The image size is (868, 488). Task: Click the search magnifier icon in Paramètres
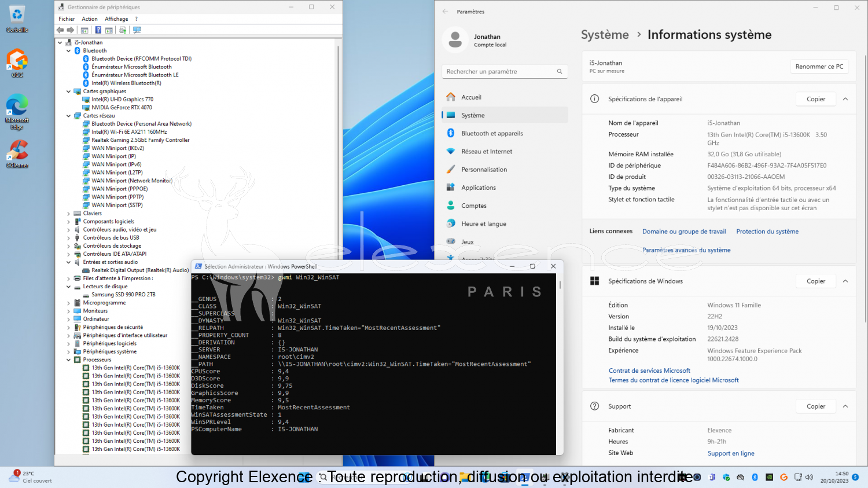tap(560, 72)
